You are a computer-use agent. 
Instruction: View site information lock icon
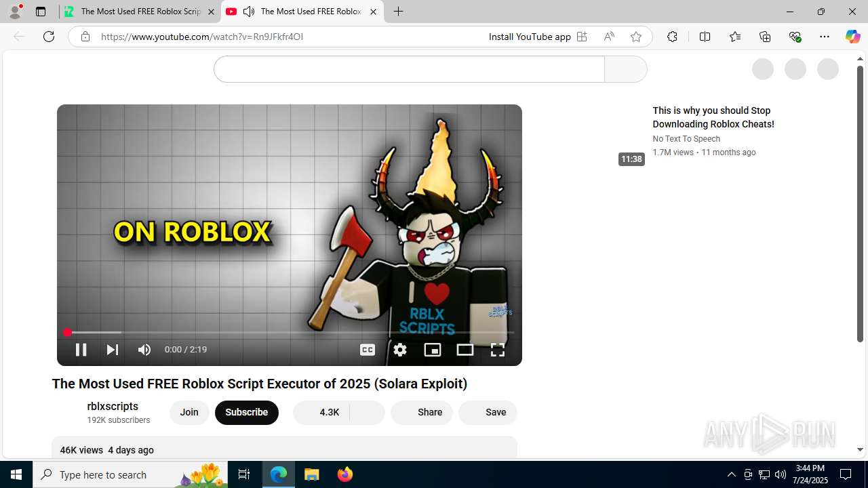point(85,37)
